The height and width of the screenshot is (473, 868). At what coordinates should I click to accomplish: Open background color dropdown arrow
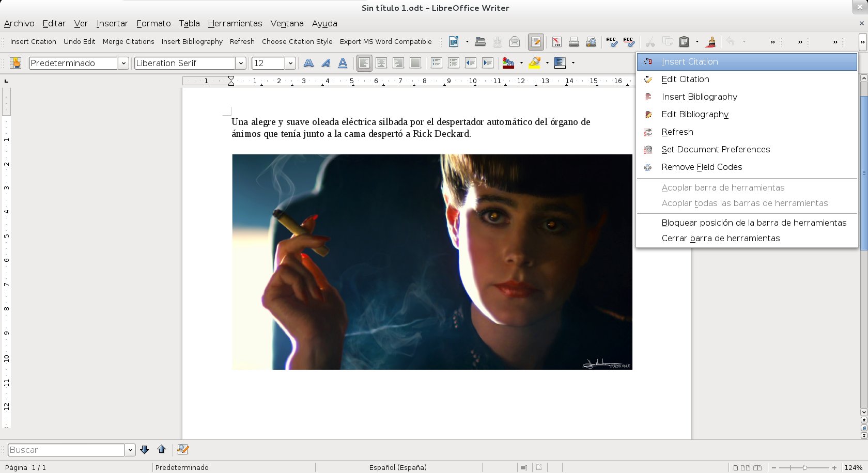click(573, 63)
